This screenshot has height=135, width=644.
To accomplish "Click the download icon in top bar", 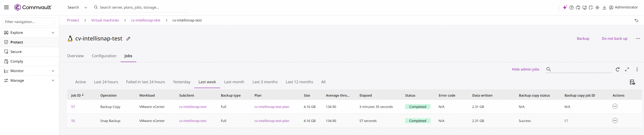I will 604,7.
